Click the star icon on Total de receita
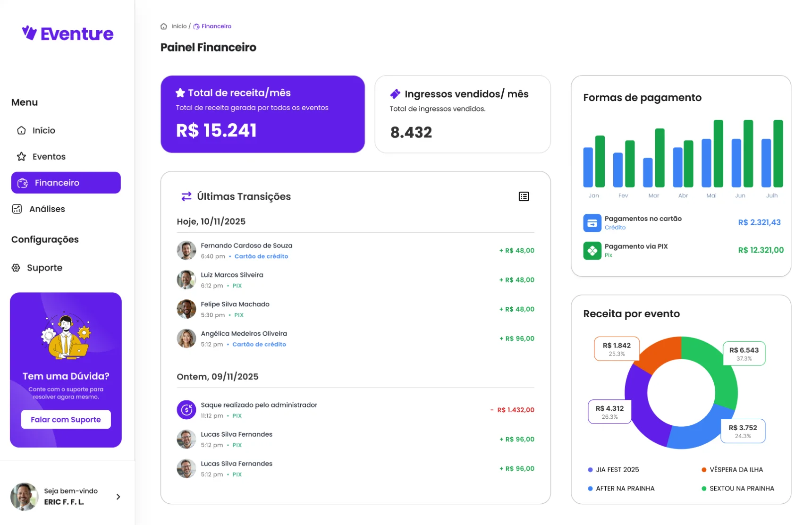 click(x=180, y=93)
